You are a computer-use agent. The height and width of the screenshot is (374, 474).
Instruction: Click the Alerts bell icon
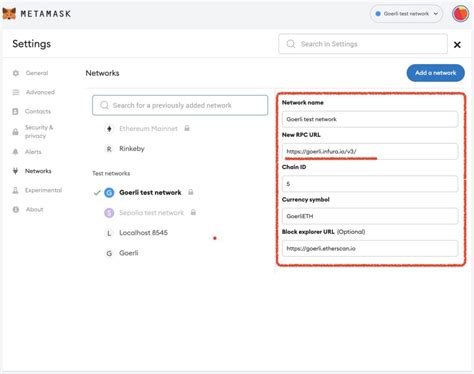pos(15,152)
